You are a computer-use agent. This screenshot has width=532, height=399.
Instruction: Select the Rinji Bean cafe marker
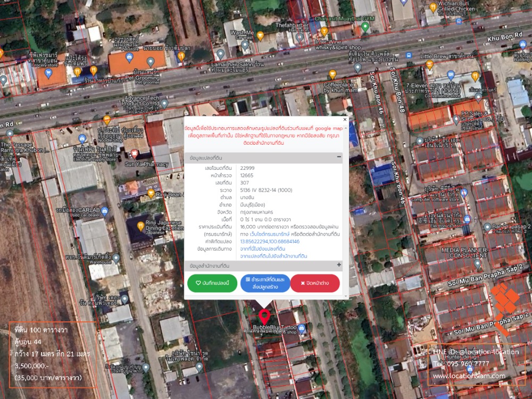[151, 194]
